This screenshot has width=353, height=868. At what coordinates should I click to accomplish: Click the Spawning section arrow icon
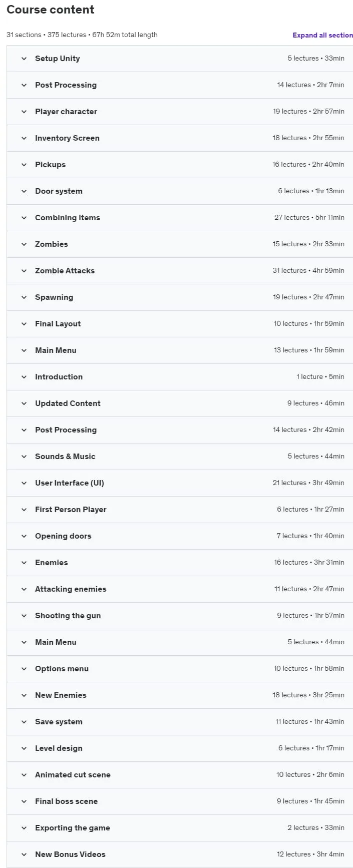click(x=24, y=297)
